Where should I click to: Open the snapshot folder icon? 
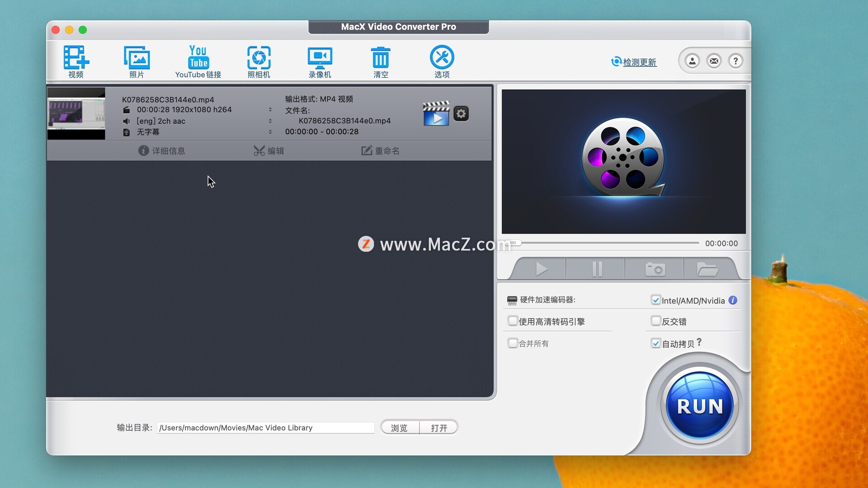click(x=707, y=269)
